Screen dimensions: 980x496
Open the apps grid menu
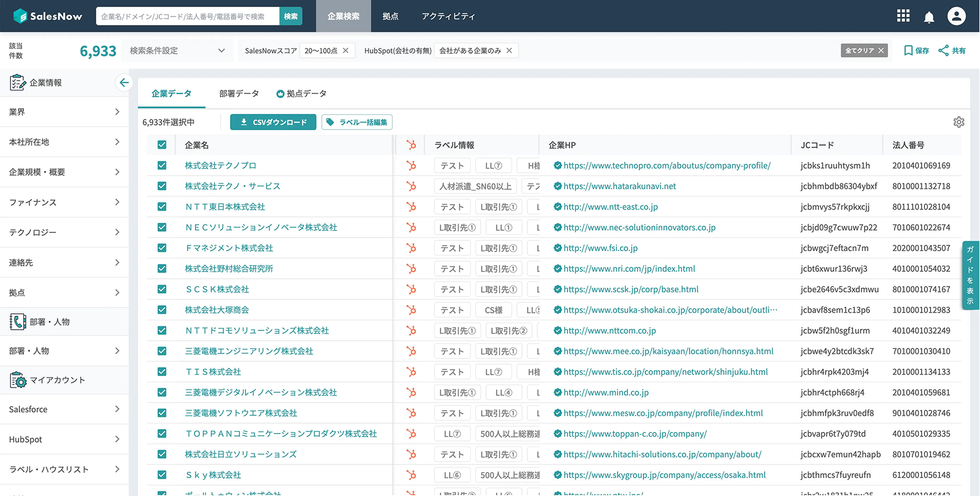pos(903,16)
